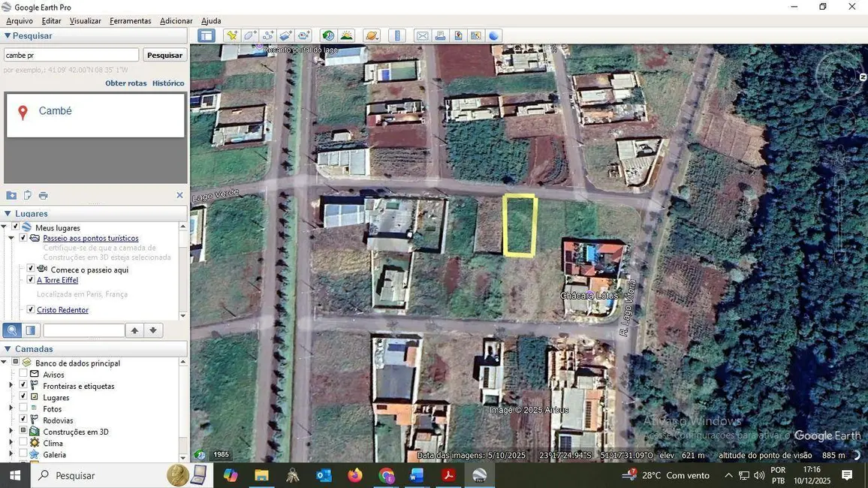Open the Adicionar menu
The width and height of the screenshot is (868, 488).
tap(175, 20)
